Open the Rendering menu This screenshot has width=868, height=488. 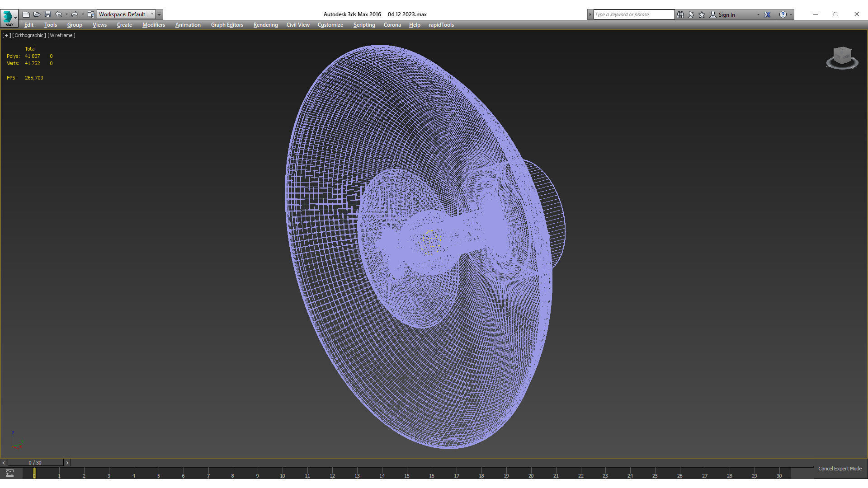point(265,25)
